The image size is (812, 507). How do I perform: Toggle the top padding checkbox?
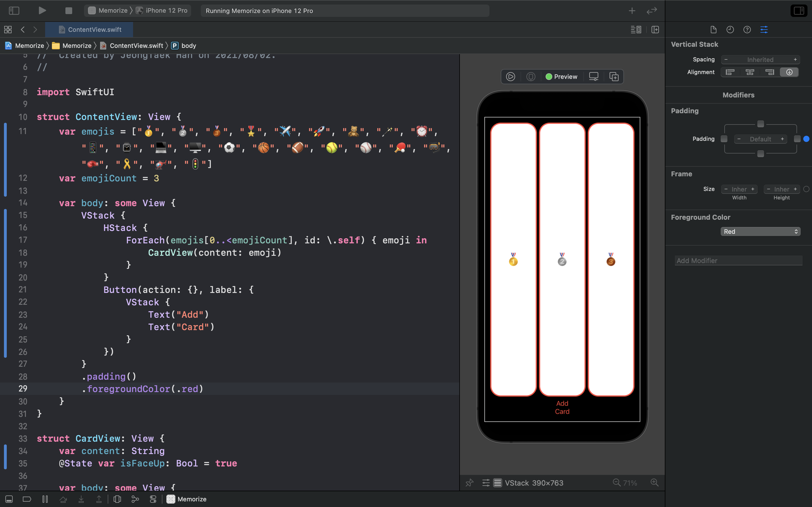(x=761, y=124)
